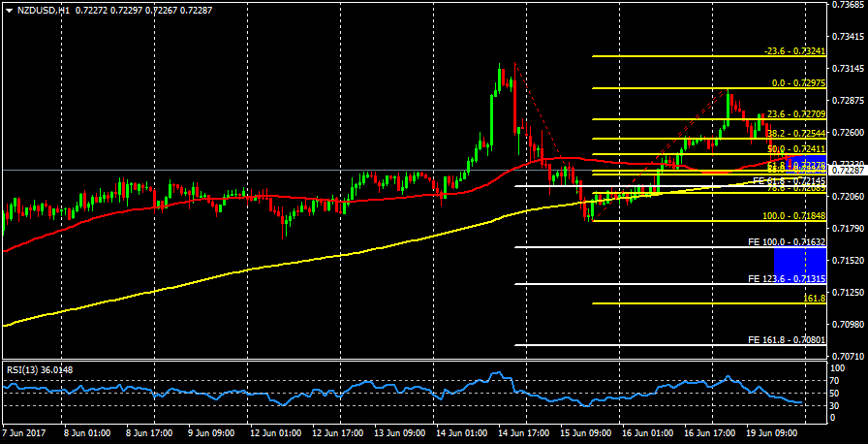The image size is (868, 444).
Task: Click the large blue rectangle near FE 123.6
Action: coord(800,260)
